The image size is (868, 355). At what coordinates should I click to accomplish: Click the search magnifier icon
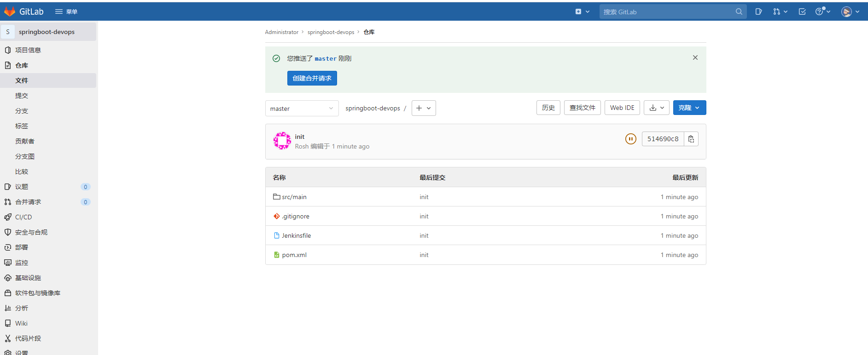(x=739, y=12)
